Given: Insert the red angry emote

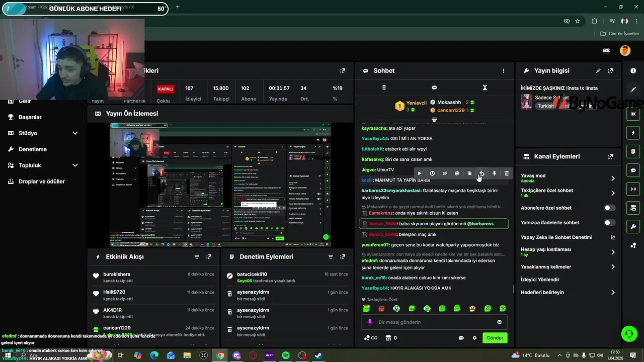Looking at the screenshot, I should (x=381, y=309).
